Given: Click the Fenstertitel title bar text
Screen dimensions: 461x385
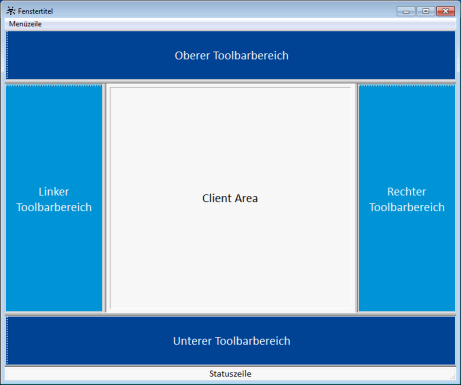Looking at the screenshot, I should [35, 11].
